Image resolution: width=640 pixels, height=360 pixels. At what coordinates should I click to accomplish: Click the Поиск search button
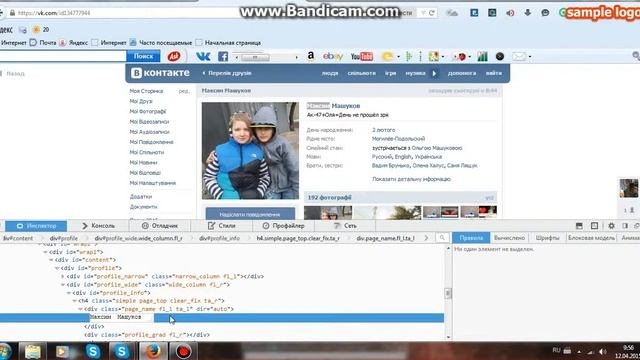143,56
